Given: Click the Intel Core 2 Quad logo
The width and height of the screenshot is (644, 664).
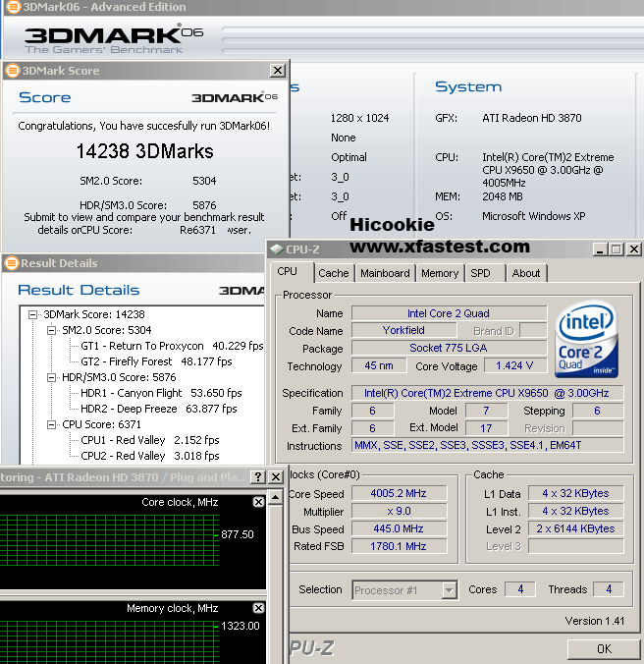Looking at the screenshot, I should (x=587, y=341).
